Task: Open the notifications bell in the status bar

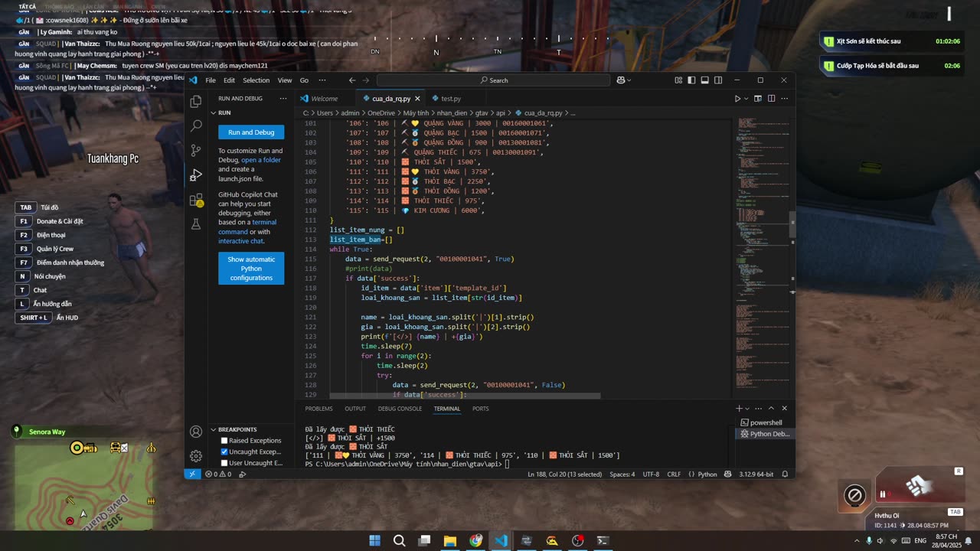Action: point(785,474)
